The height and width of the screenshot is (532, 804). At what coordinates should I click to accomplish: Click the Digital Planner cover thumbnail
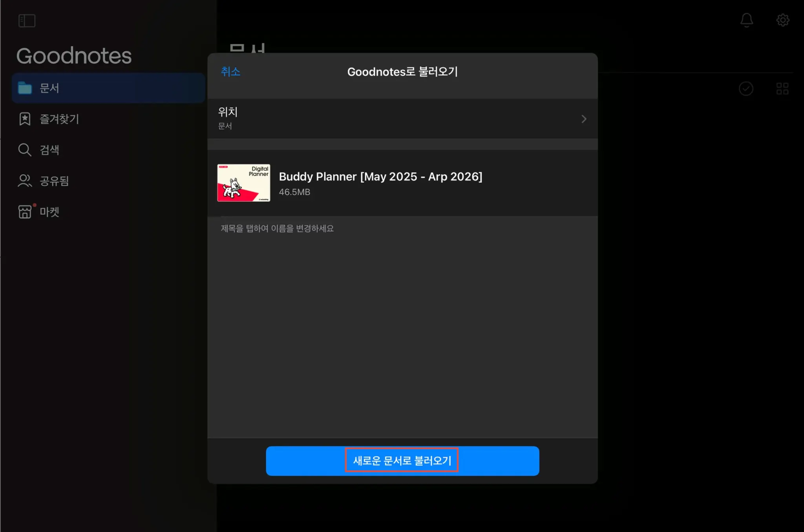coord(243,183)
